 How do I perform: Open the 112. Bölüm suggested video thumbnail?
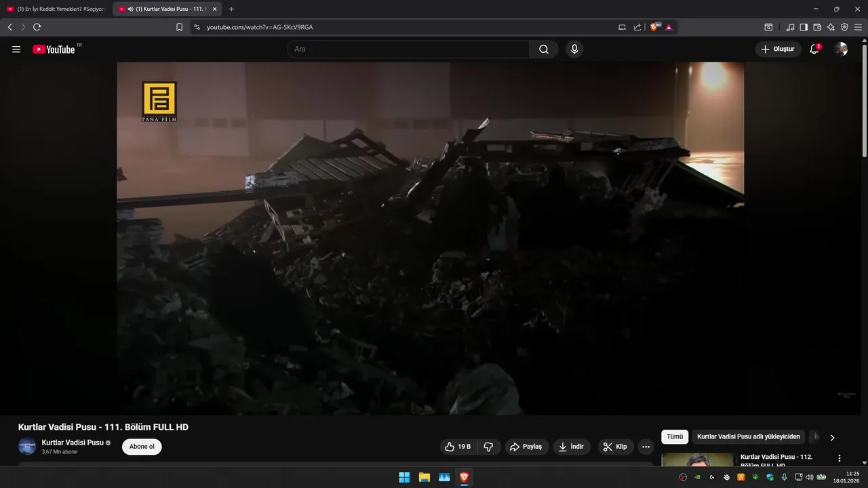click(697, 460)
